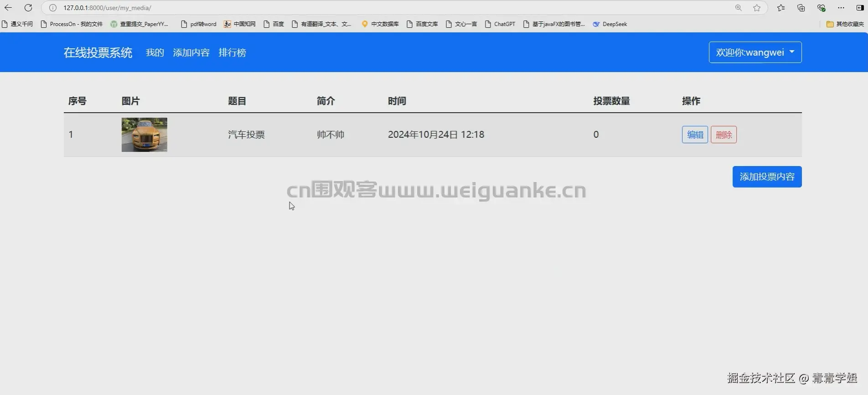
Task: Open the 中国知网 bookmark
Action: (240, 24)
